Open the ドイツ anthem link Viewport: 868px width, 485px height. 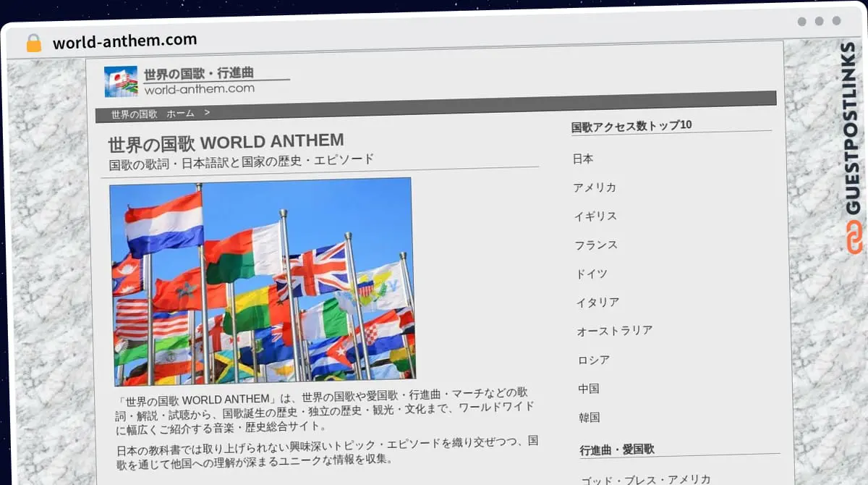click(592, 274)
